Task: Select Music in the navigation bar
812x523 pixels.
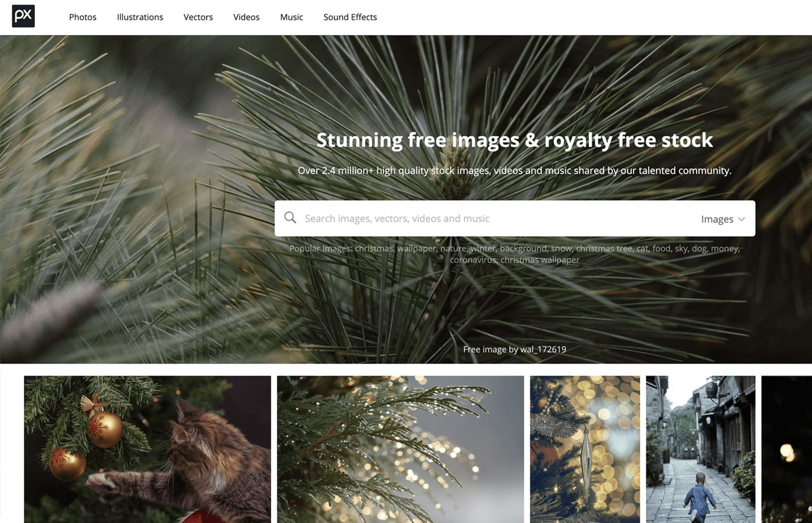Action: coord(292,17)
